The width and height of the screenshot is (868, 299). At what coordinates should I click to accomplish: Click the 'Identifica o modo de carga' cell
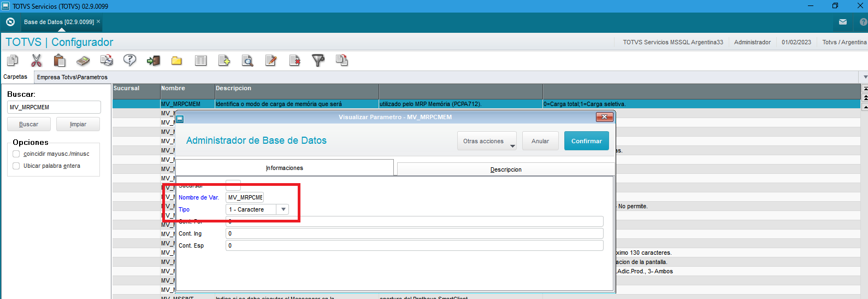point(297,104)
